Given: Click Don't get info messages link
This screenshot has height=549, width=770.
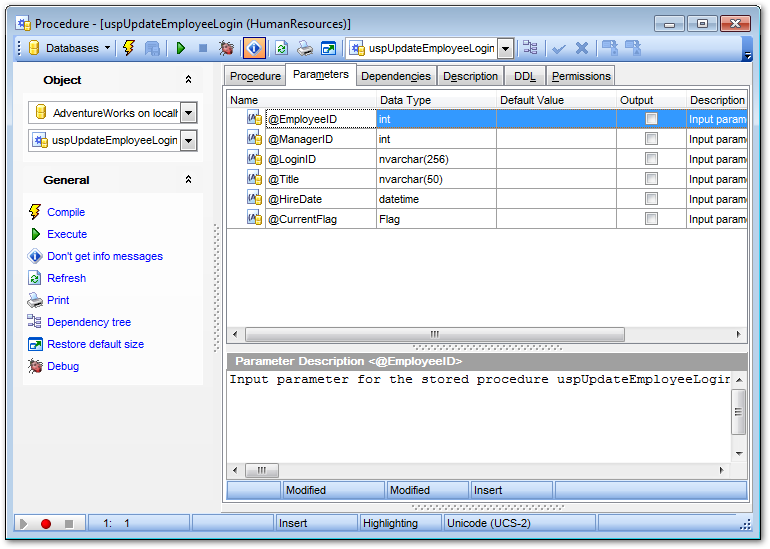Looking at the screenshot, I should 105,256.
